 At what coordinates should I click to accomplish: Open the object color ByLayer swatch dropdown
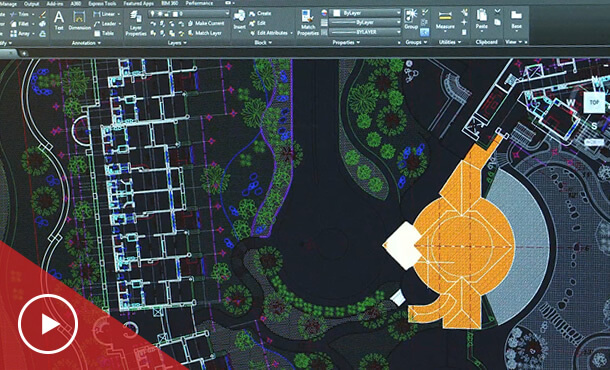pos(365,13)
